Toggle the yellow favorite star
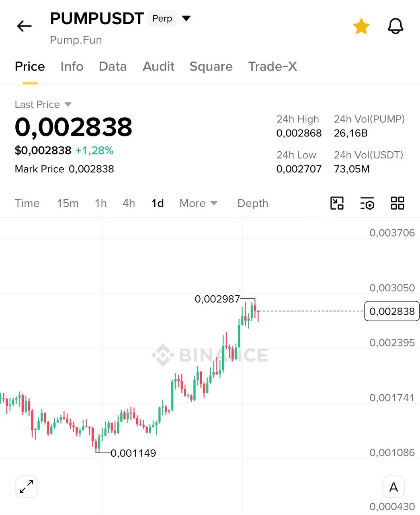 [x=361, y=27]
